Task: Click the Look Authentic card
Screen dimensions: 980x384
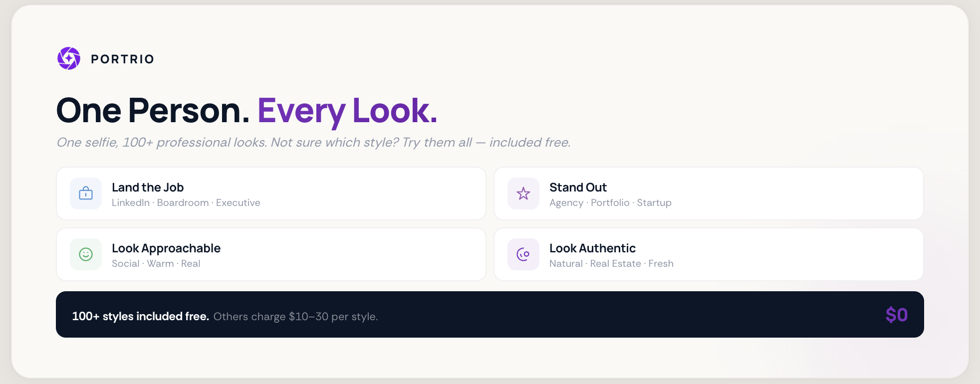Action: (x=709, y=254)
